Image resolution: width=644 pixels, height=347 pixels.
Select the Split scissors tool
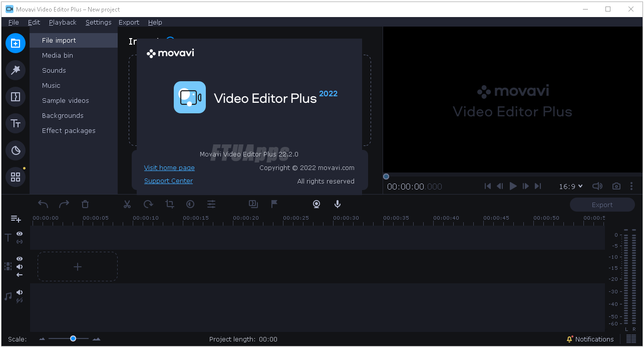click(127, 204)
